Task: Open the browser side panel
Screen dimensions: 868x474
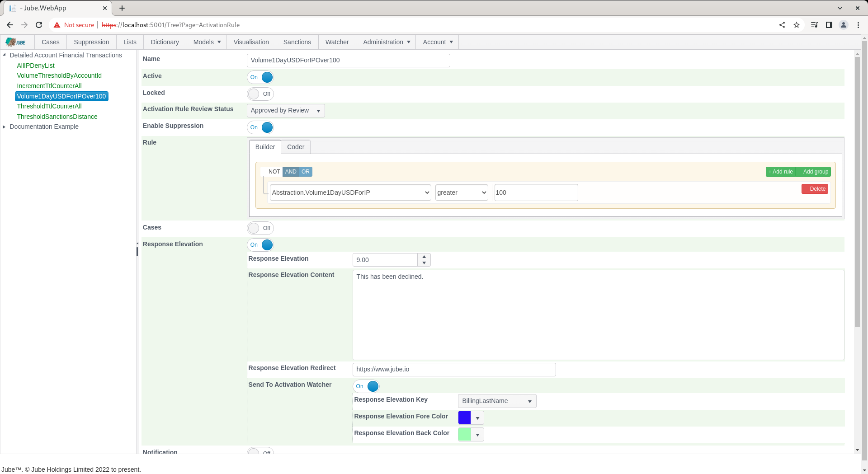Action: click(829, 25)
